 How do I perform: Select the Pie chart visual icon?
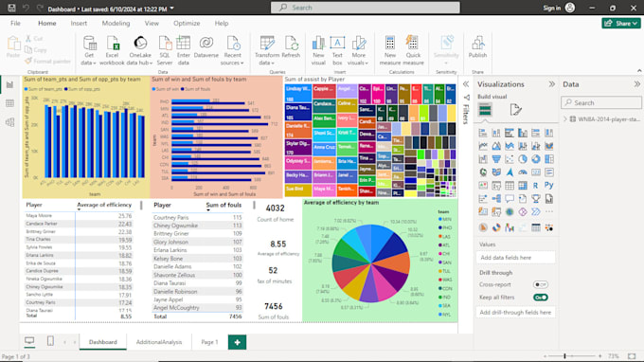point(523,159)
